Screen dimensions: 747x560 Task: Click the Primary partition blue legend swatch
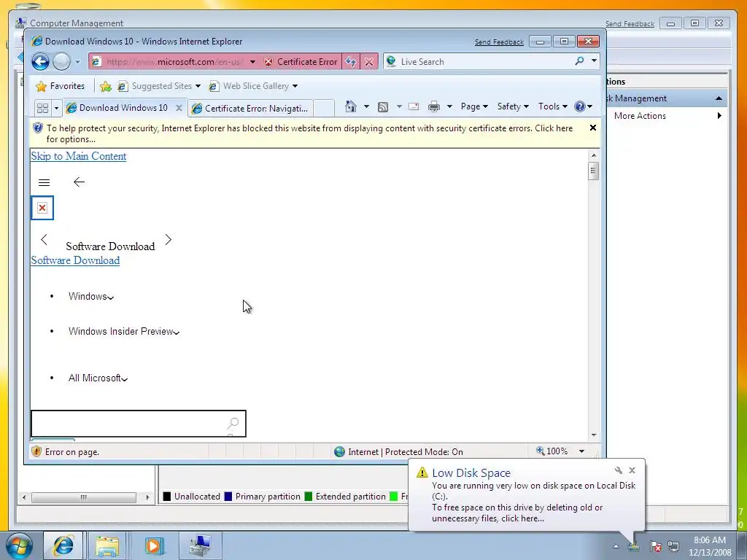pos(228,497)
